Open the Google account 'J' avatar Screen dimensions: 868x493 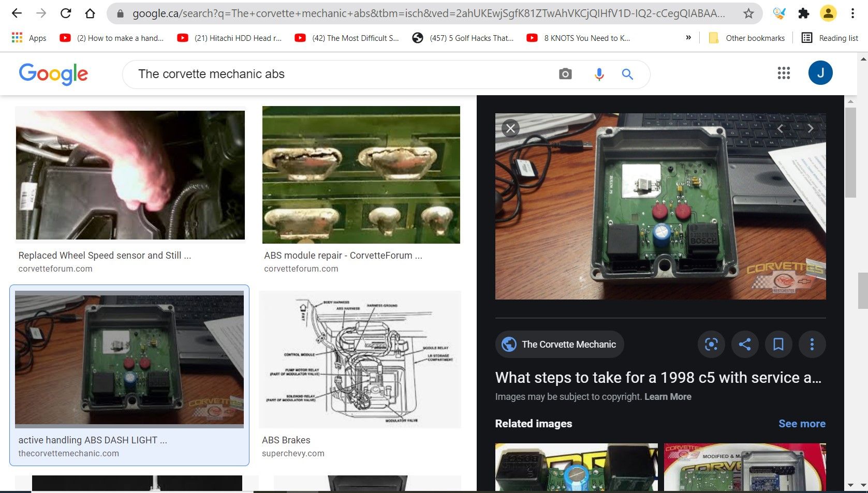pyautogui.click(x=820, y=73)
